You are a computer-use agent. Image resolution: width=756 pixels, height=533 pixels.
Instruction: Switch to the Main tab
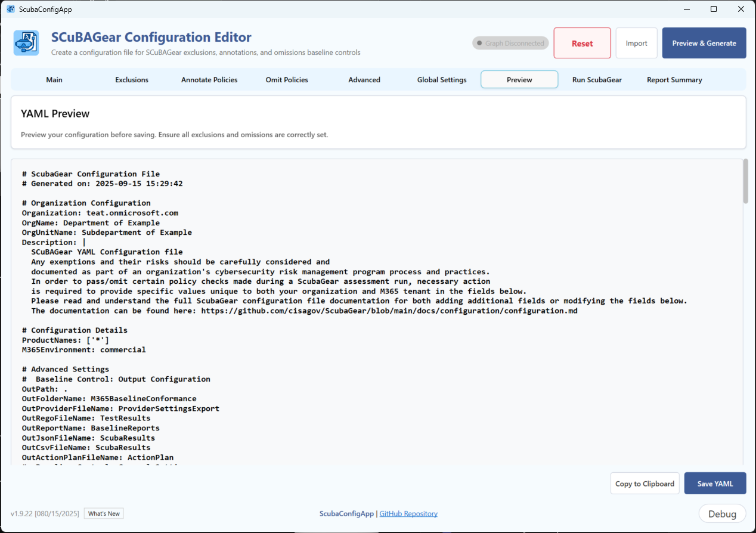click(x=54, y=80)
